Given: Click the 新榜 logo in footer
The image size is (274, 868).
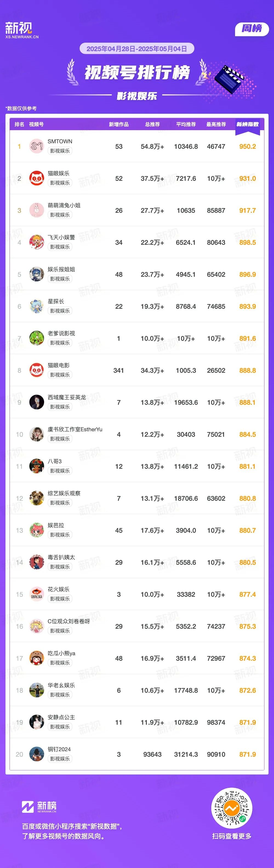Looking at the screenshot, I should tap(39, 807).
